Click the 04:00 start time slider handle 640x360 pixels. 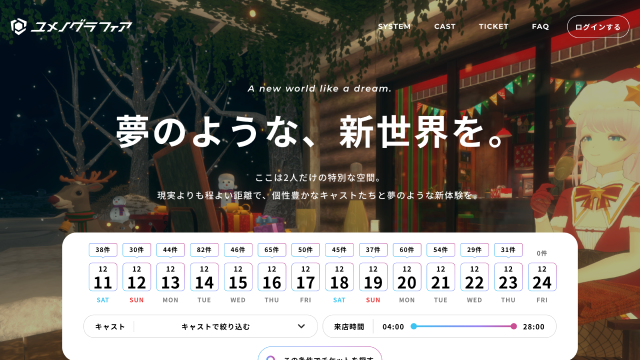413,326
